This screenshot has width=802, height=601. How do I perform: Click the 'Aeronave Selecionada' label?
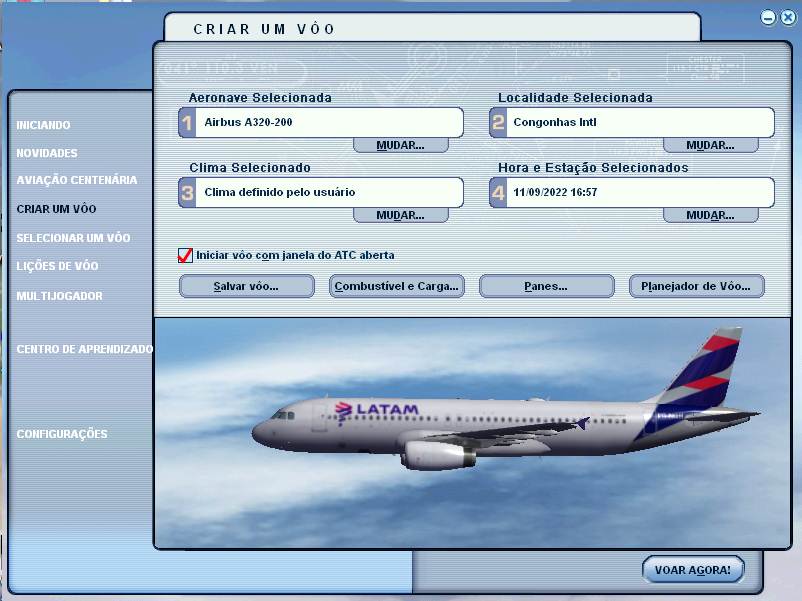260,98
